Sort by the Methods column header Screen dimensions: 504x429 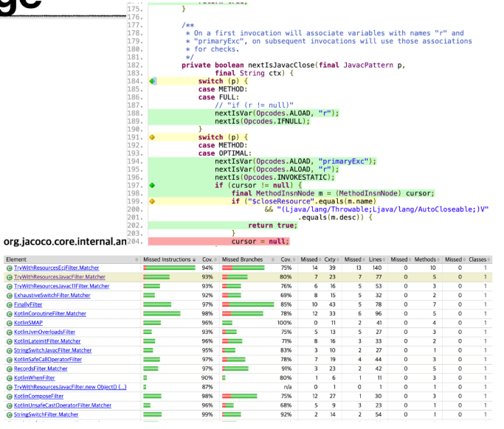(424, 259)
